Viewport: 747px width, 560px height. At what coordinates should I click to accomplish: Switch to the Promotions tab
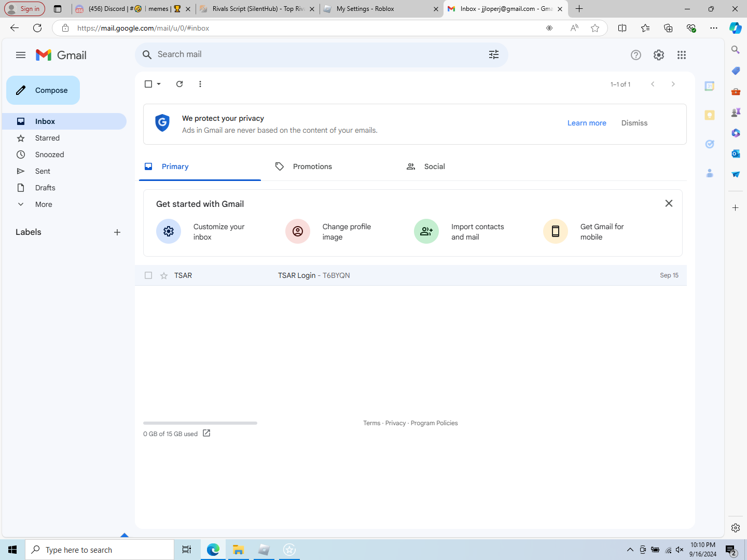[331, 166]
